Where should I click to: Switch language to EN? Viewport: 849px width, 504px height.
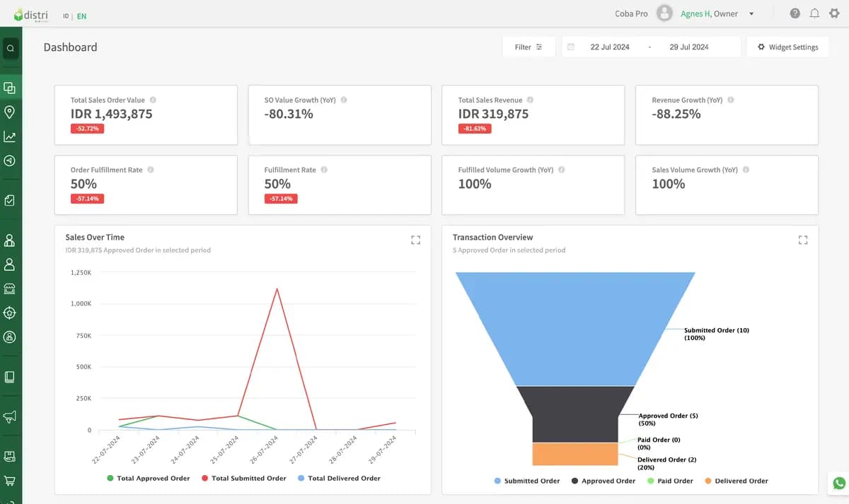coord(81,16)
